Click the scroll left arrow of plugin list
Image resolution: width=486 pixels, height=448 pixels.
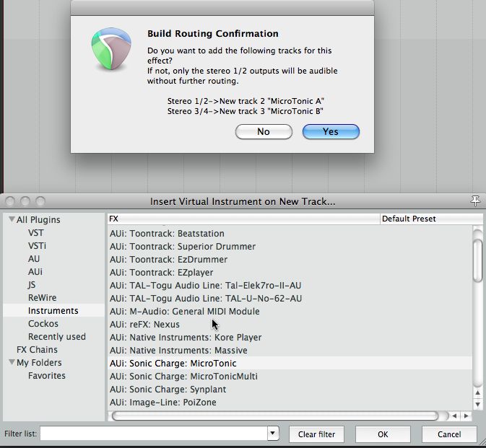[x=454, y=416]
